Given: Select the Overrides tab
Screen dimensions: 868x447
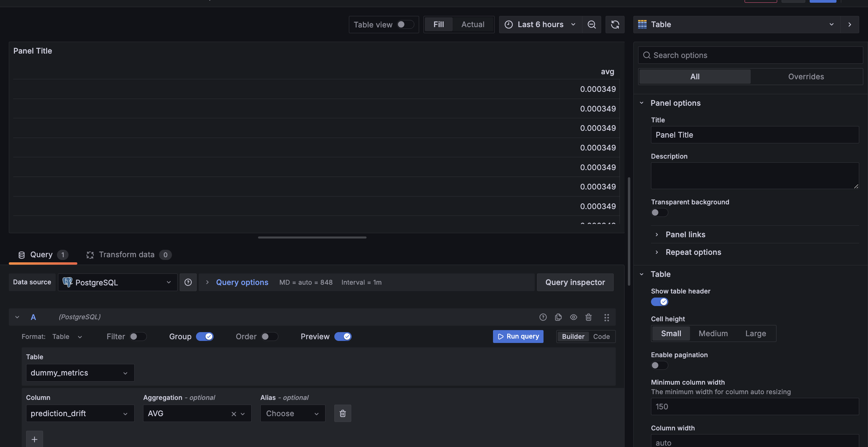Looking at the screenshot, I should 806,77.
